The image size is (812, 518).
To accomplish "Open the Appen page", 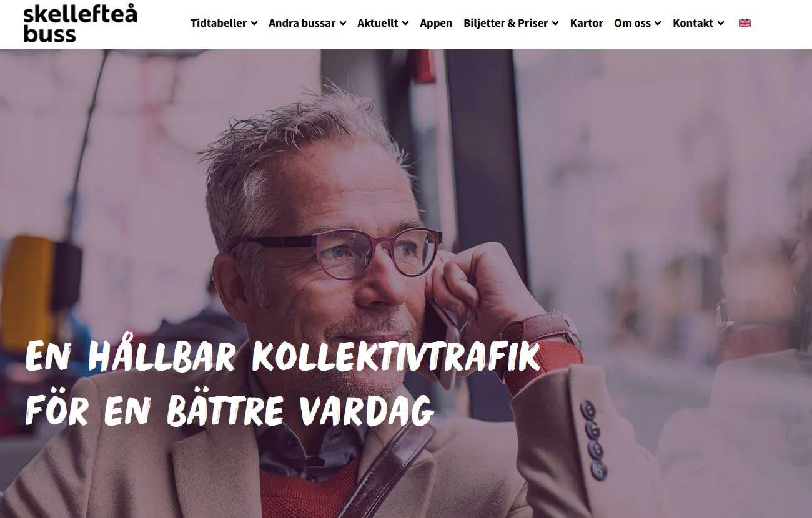I will [436, 23].
